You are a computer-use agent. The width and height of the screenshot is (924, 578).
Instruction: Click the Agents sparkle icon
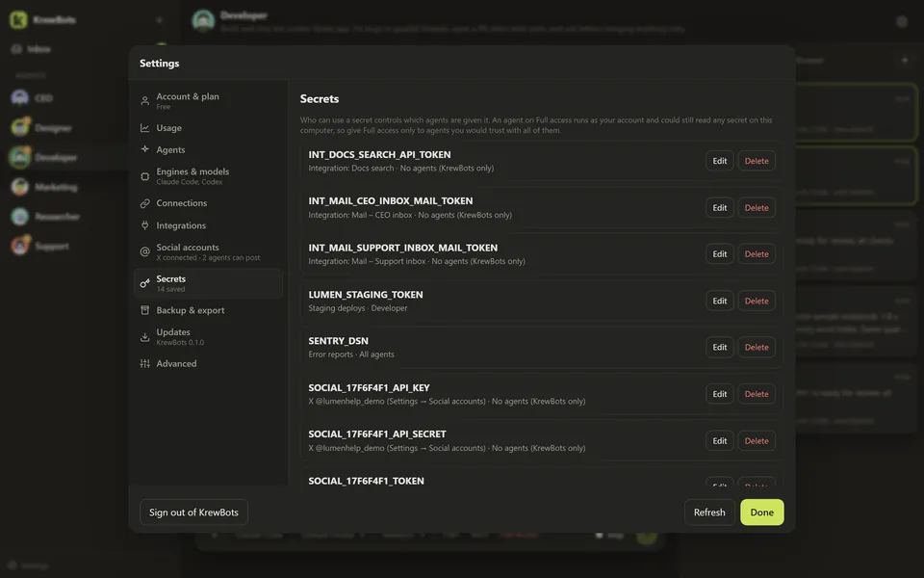145,149
